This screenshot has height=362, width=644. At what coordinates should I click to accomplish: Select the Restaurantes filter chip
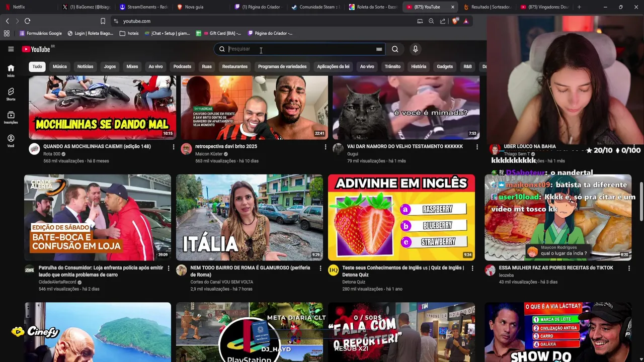(x=235, y=66)
